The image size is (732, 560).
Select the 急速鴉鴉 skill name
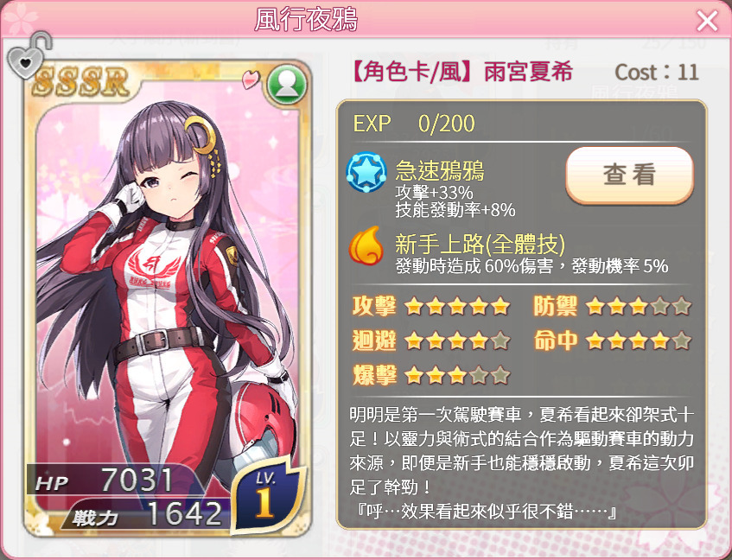coord(439,170)
